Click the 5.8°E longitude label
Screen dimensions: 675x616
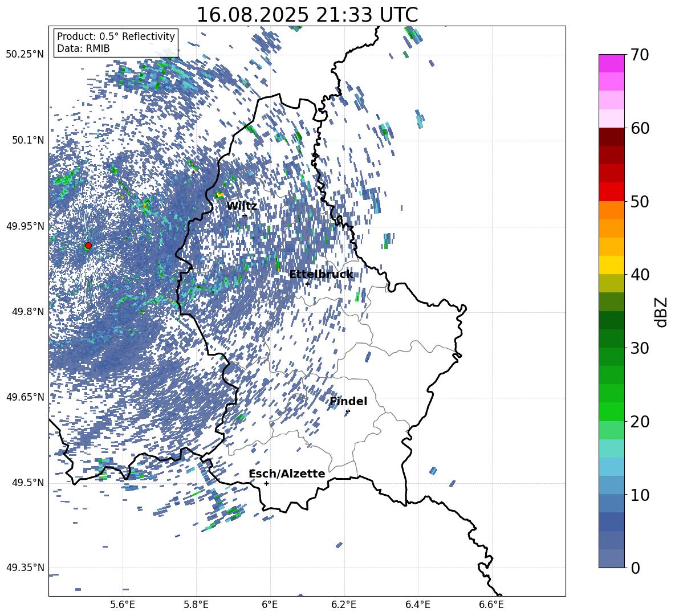pyautogui.click(x=196, y=605)
